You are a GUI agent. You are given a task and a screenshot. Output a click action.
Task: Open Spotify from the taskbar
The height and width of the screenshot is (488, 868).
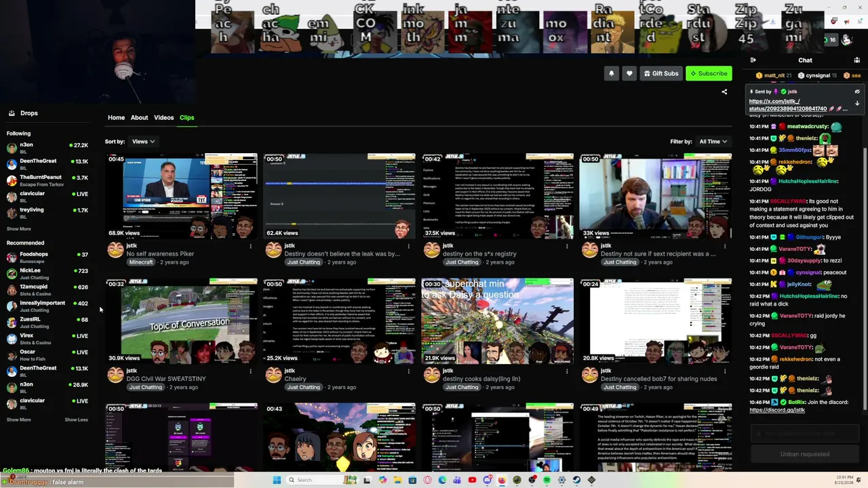point(547,480)
